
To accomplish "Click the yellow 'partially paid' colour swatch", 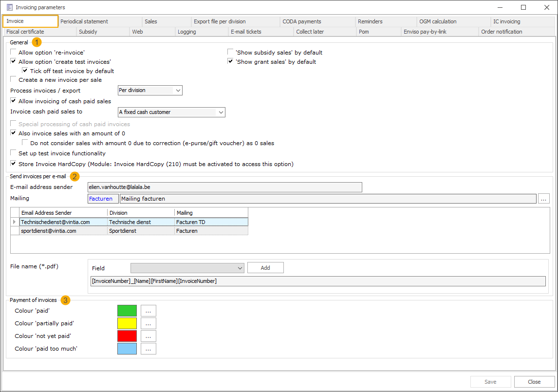I will pos(127,323).
